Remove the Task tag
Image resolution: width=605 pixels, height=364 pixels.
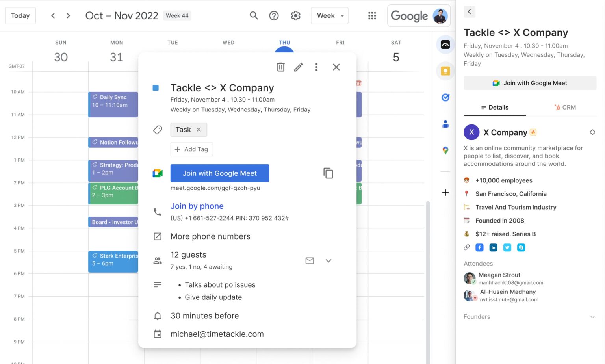[199, 130]
